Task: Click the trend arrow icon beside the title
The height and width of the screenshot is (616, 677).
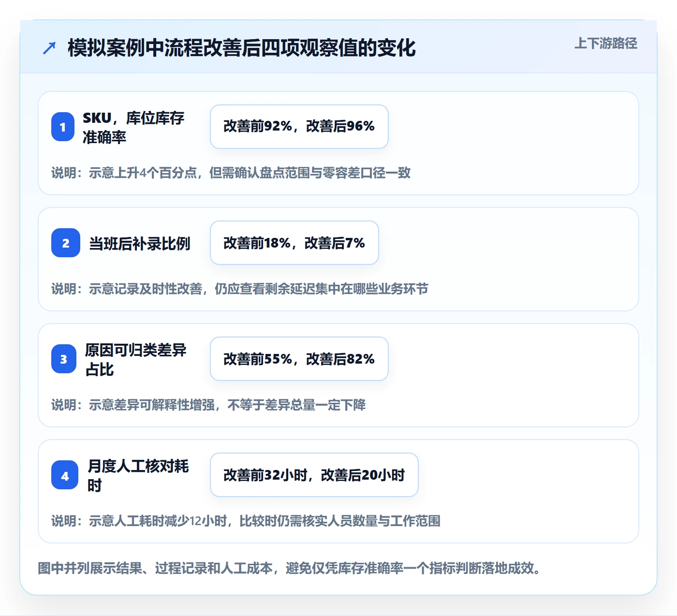Action: [49, 48]
